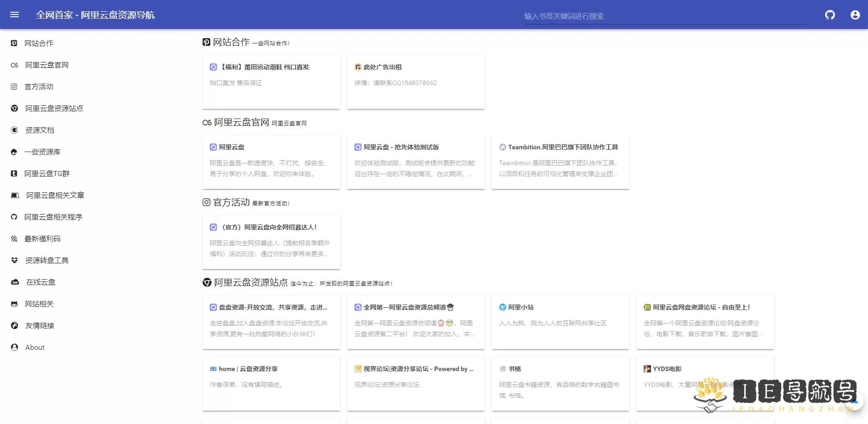This screenshot has height=424, width=868.
Task: Toggle the sidebar with the hamburger menu
Action: pyautogui.click(x=15, y=14)
